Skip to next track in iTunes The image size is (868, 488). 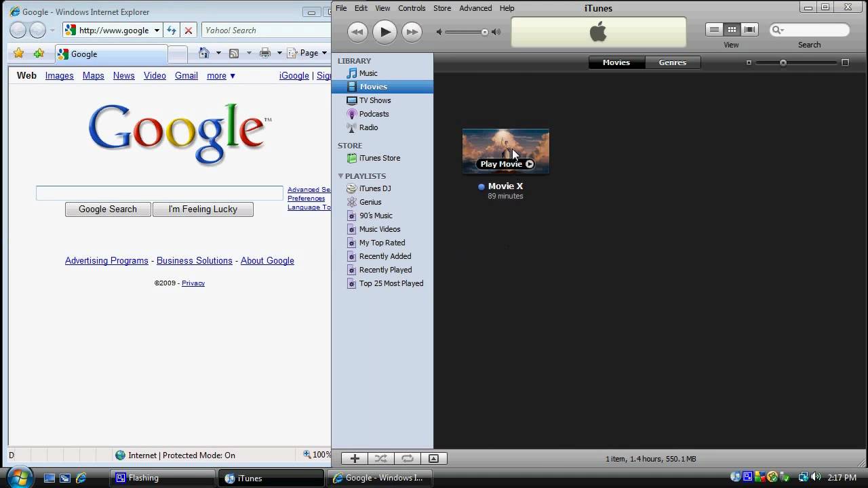pos(412,32)
